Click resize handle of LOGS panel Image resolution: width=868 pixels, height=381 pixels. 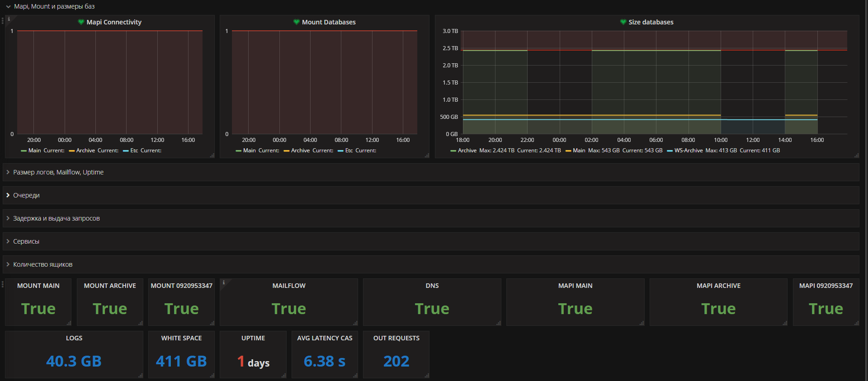[x=140, y=375]
